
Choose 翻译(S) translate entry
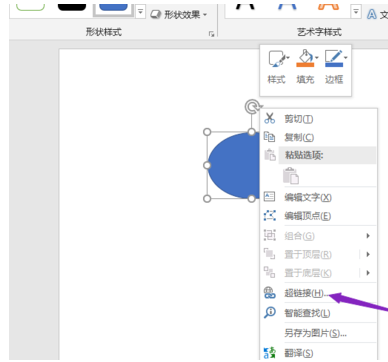[318, 353]
